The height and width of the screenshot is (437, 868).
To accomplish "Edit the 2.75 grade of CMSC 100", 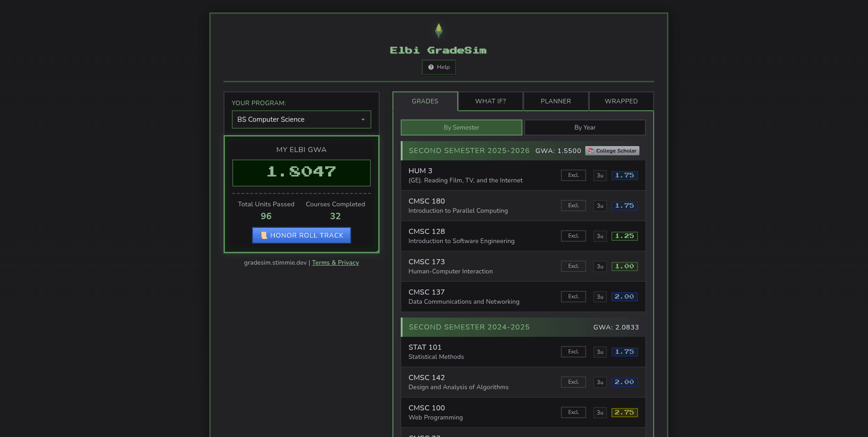I will click(x=624, y=412).
